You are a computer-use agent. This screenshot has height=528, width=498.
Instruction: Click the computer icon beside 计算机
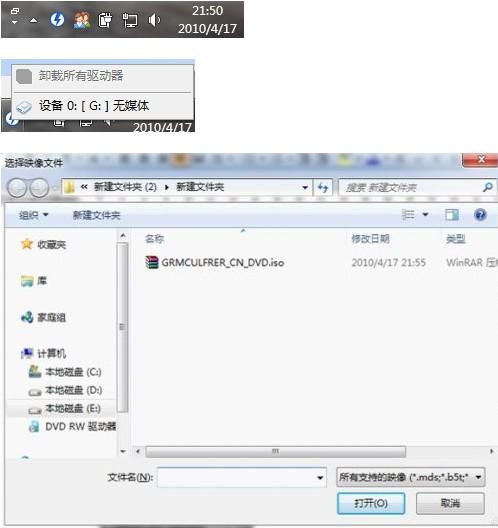point(27,353)
